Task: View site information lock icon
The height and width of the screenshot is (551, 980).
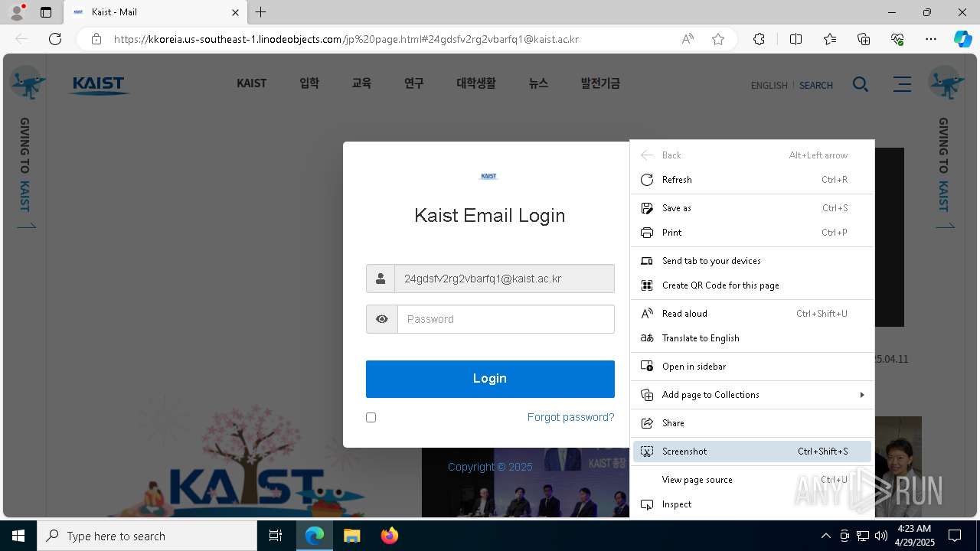Action: click(96, 39)
